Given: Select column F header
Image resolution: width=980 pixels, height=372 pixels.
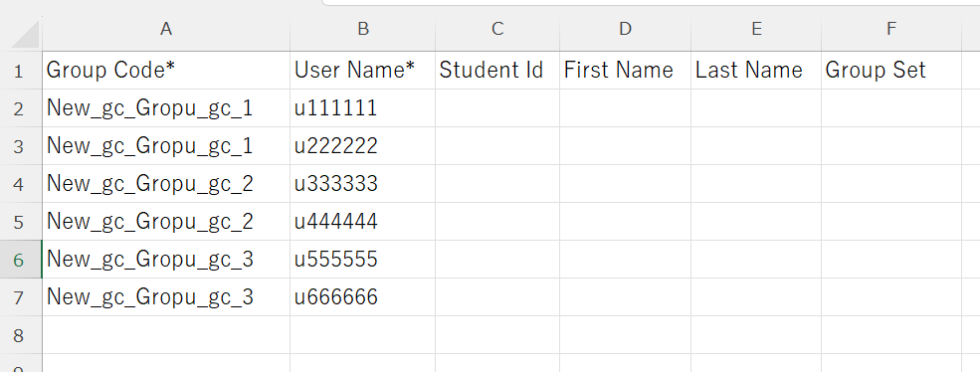Looking at the screenshot, I should point(891,29).
